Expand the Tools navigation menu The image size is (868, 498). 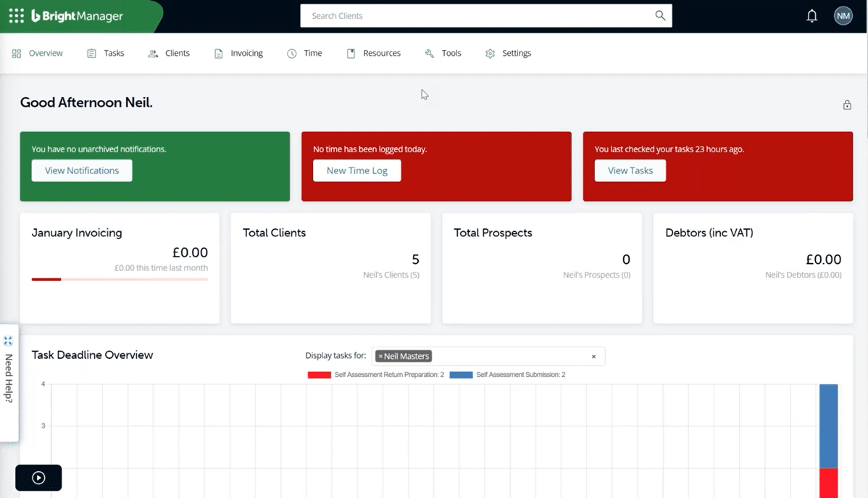[x=443, y=53]
